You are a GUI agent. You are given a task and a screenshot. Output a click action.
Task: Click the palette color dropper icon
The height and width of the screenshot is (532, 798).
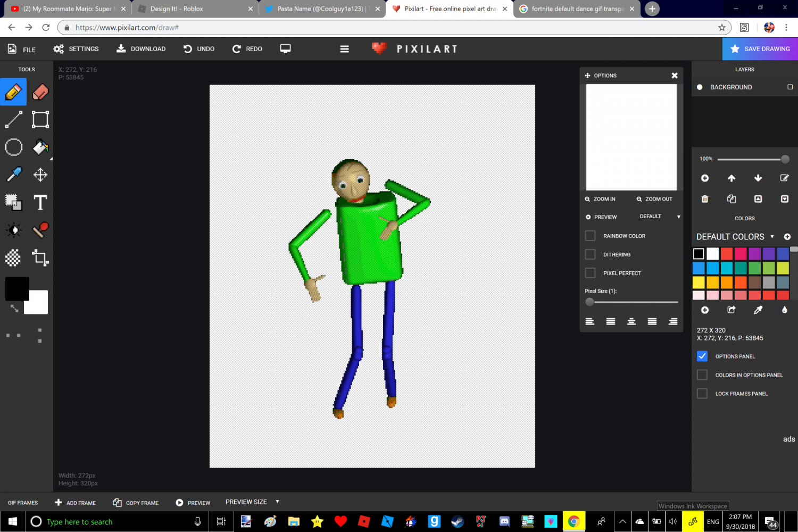758,310
